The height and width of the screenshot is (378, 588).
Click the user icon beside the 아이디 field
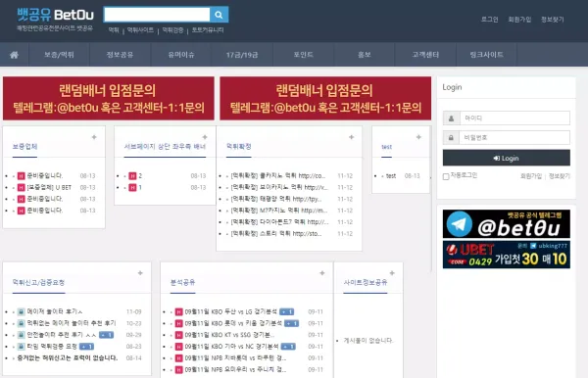pyautogui.click(x=451, y=118)
